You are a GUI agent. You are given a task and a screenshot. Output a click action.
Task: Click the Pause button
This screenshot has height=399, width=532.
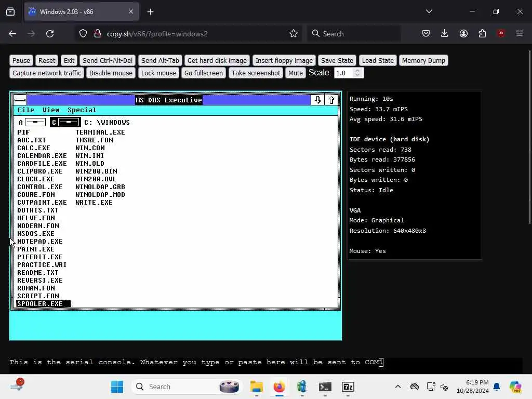(x=21, y=60)
